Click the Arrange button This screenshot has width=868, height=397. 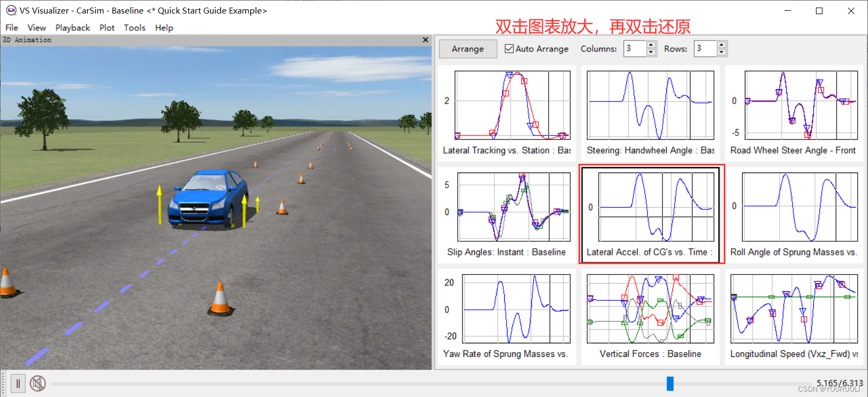coord(468,49)
